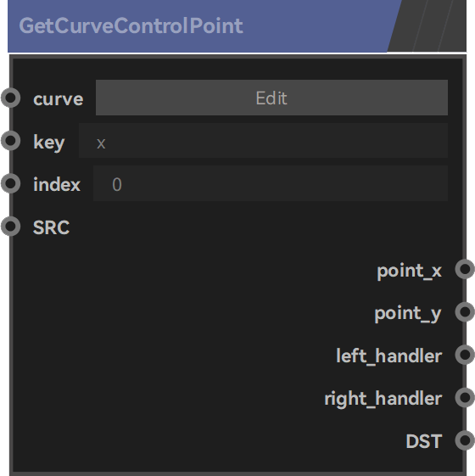Screen dimensions: 475x476
Task: Click the 'DST' label text
Action: pos(424,441)
